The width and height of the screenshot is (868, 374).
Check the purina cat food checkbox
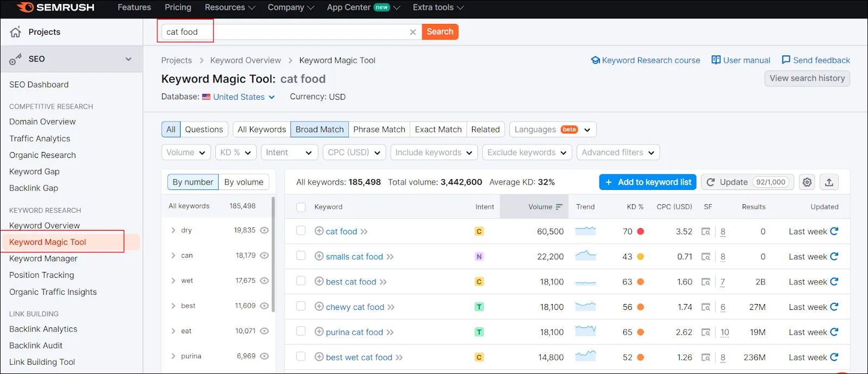coord(301,331)
